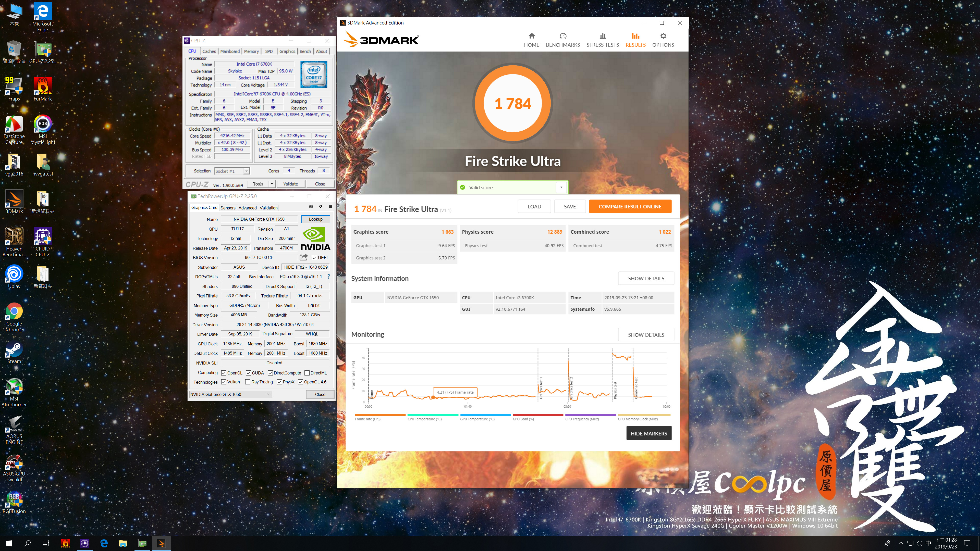The image size is (980, 551).
Task: Switch to Caches tab in CPU-Z
Action: tap(209, 51)
